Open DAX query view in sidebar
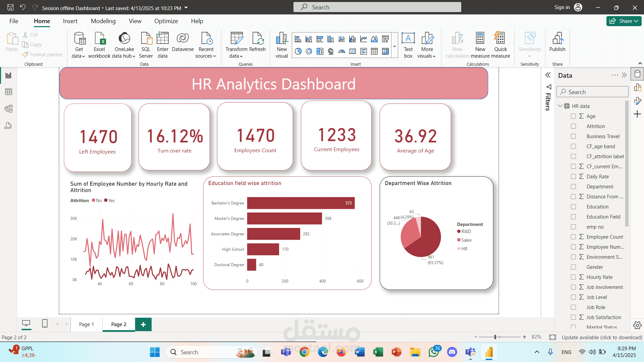This screenshot has height=362, width=644. [x=8, y=126]
